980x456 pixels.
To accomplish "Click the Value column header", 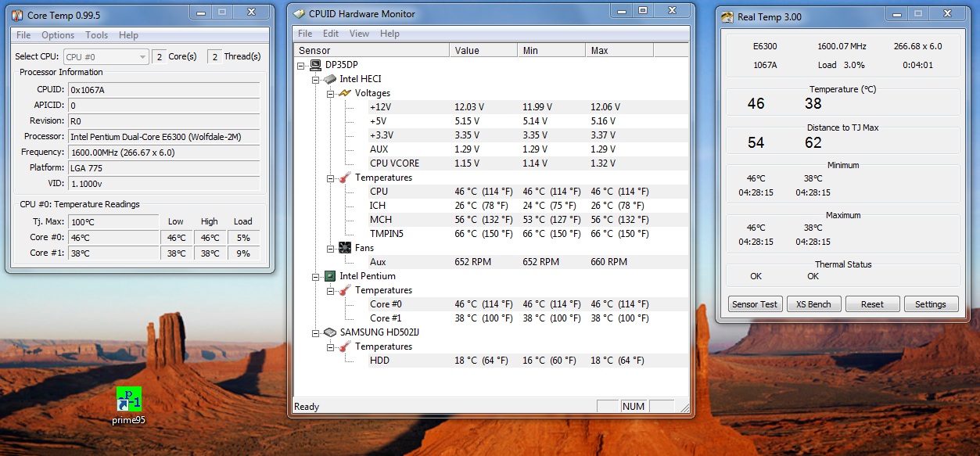I will [483, 50].
